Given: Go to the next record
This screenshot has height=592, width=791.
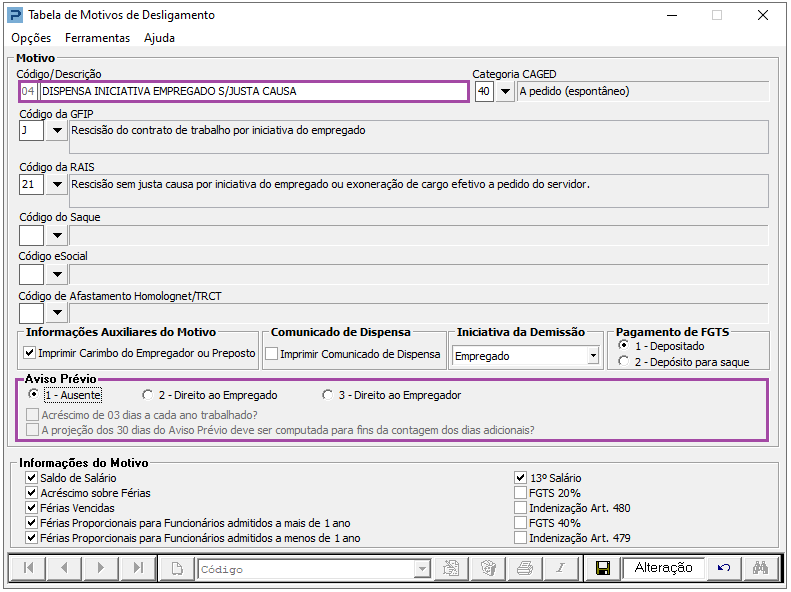Looking at the screenshot, I should (x=101, y=568).
